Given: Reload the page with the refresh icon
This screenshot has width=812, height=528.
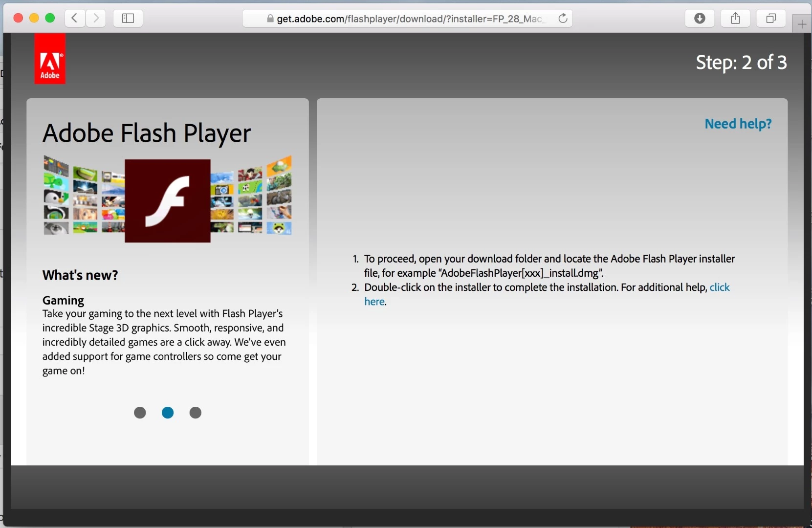Looking at the screenshot, I should pos(563,19).
